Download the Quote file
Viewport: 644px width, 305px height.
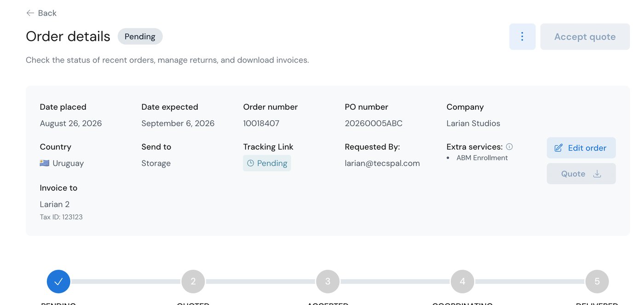581,174
